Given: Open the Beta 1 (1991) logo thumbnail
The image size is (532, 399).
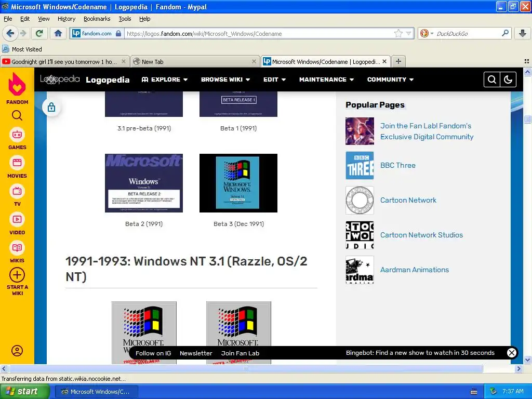Looking at the screenshot, I should coord(238,104).
